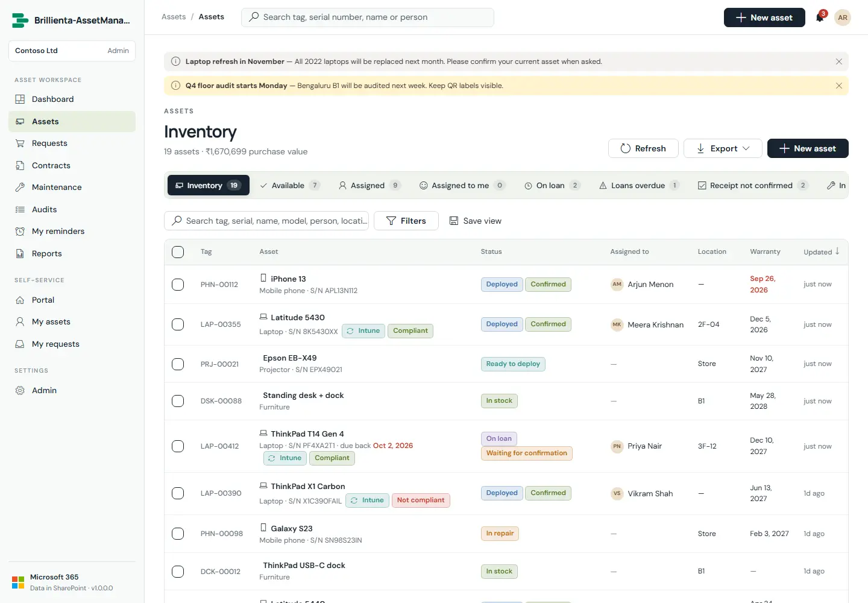This screenshot has width=868, height=603.
Task: Dismiss the Laptop refresh in November banner
Action: [838, 62]
